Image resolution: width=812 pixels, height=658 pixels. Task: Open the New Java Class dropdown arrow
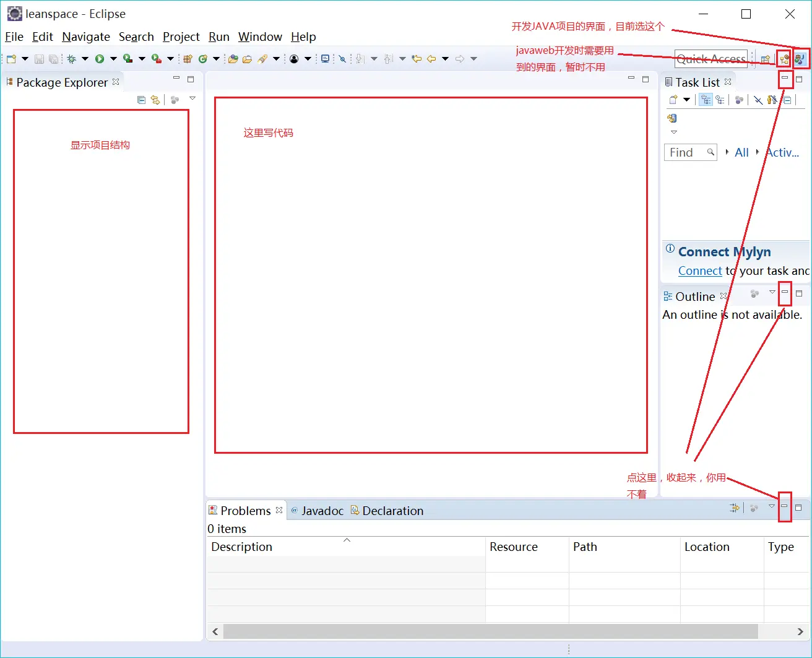(216, 59)
